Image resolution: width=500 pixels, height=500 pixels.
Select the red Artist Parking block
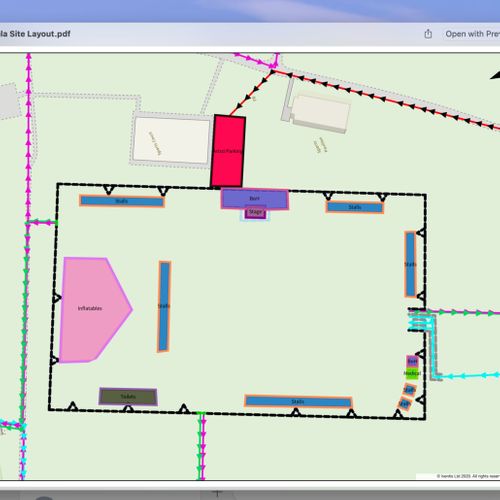(228, 151)
